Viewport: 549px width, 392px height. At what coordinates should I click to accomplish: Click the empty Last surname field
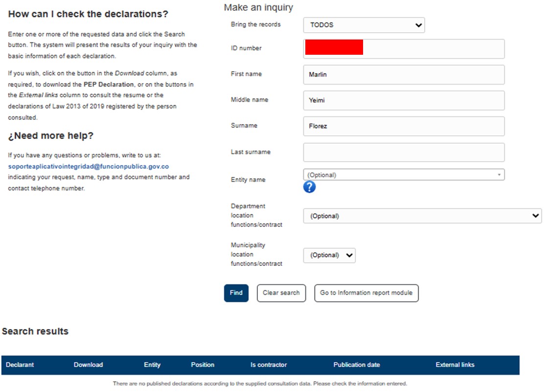pyautogui.click(x=403, y=152)
